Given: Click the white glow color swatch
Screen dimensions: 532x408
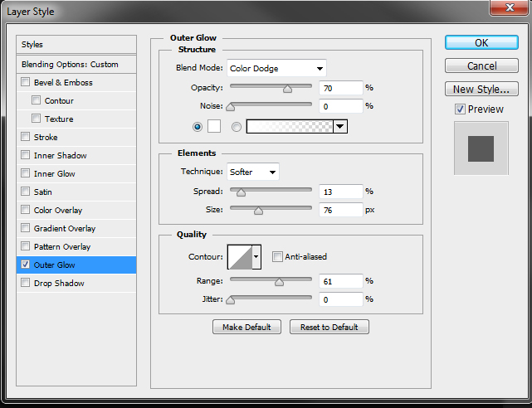Looking at the screenshot, I should 213,126.
